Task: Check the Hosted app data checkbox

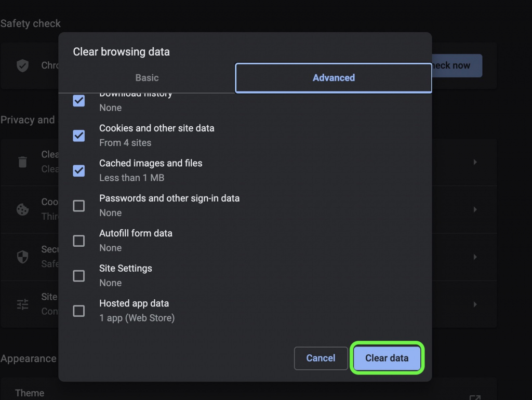Action: click(x=79, y=311)
